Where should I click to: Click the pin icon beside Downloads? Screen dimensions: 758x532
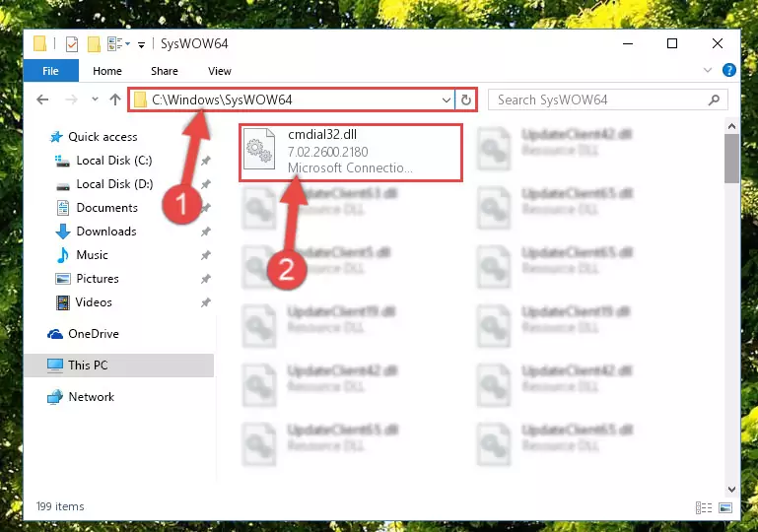206,232
